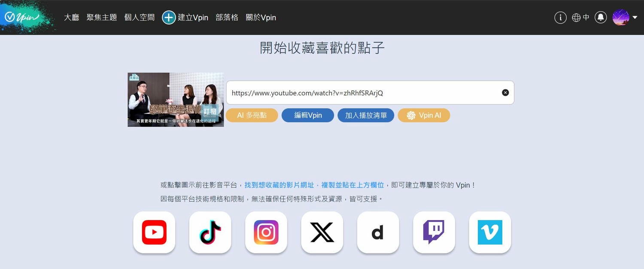644x269 pixels.
Task: Open 關於Vpin page
Action: 261,18
